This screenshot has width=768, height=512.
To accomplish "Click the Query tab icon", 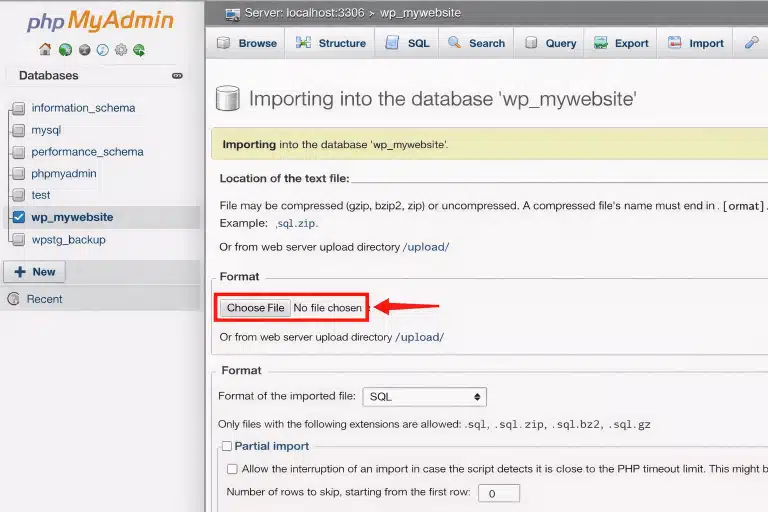I will point(531,43).
